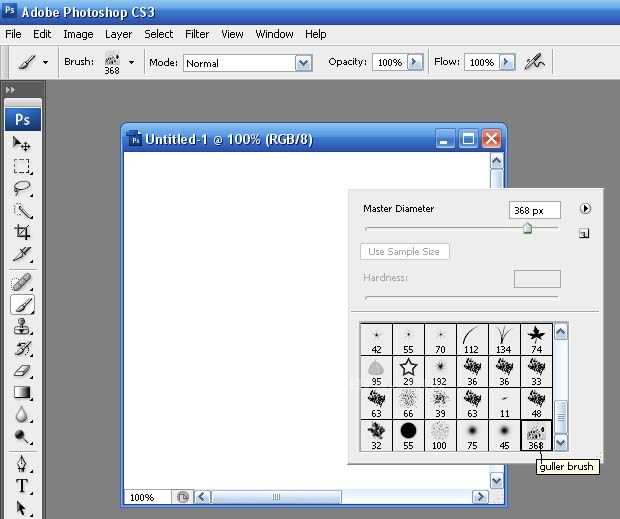Viewport: 620px width, 519px height.
Task: Select the guller brush 368
Action: (536, 436)
